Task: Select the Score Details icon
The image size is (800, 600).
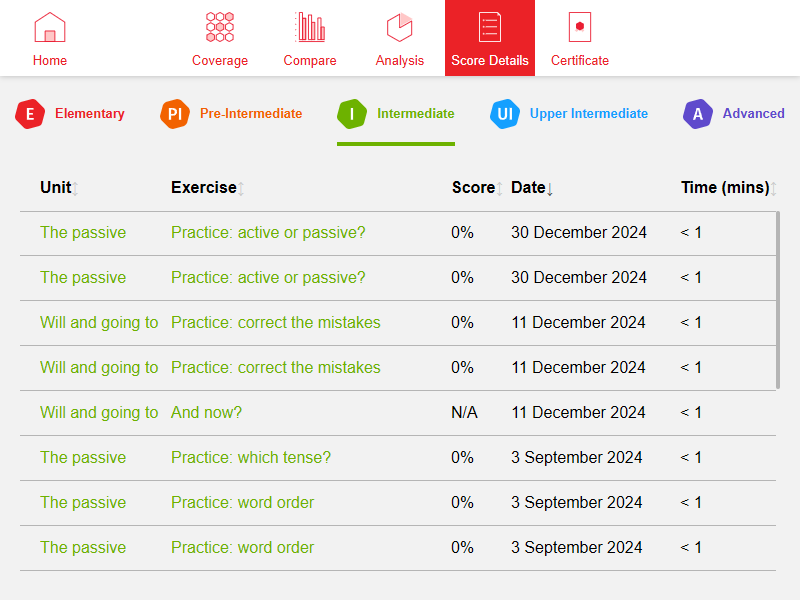Action: tap(490, 27)
